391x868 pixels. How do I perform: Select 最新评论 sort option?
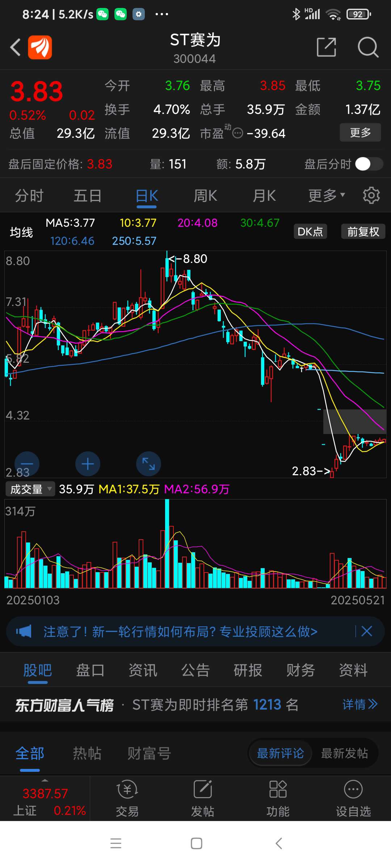[280, 753]
